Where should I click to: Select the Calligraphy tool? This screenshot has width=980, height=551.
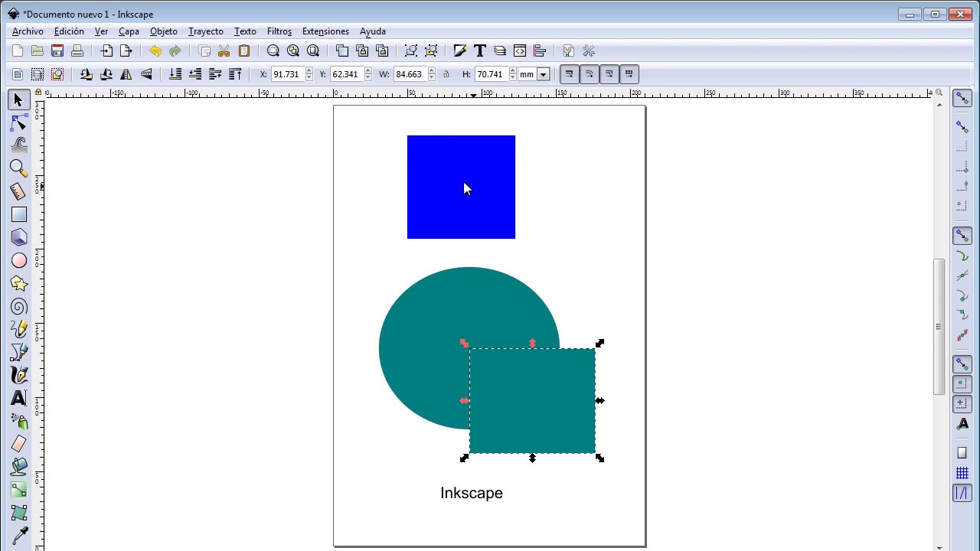coord(19,375)
